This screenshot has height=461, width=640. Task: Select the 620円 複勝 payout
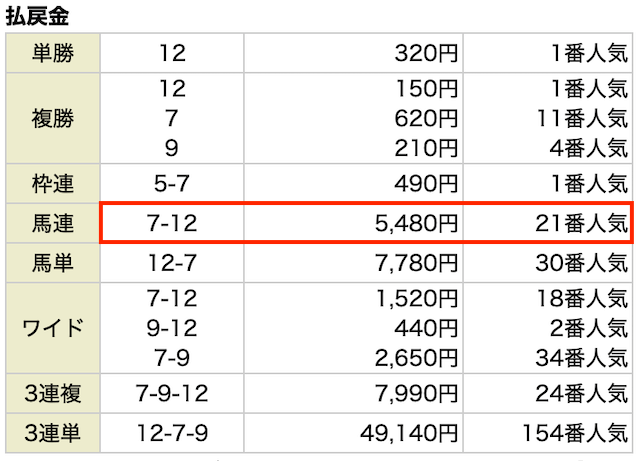[x=426, y=118]
